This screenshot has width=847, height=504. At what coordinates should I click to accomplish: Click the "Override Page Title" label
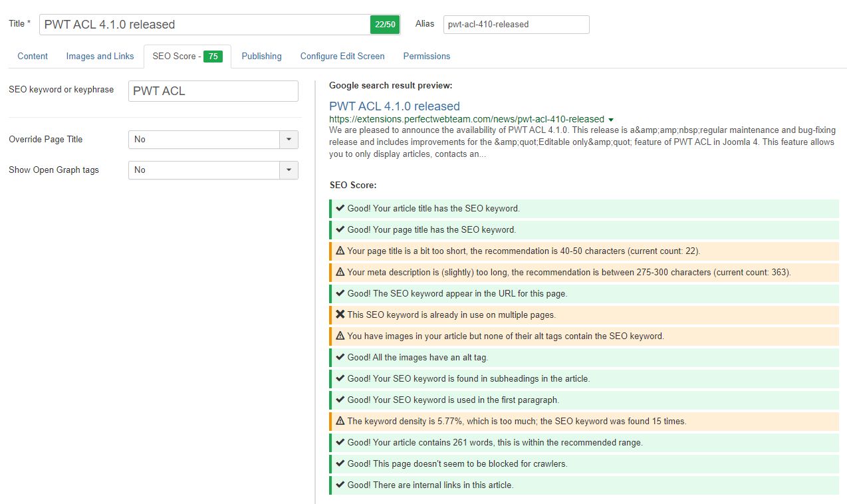coord(46,140)
